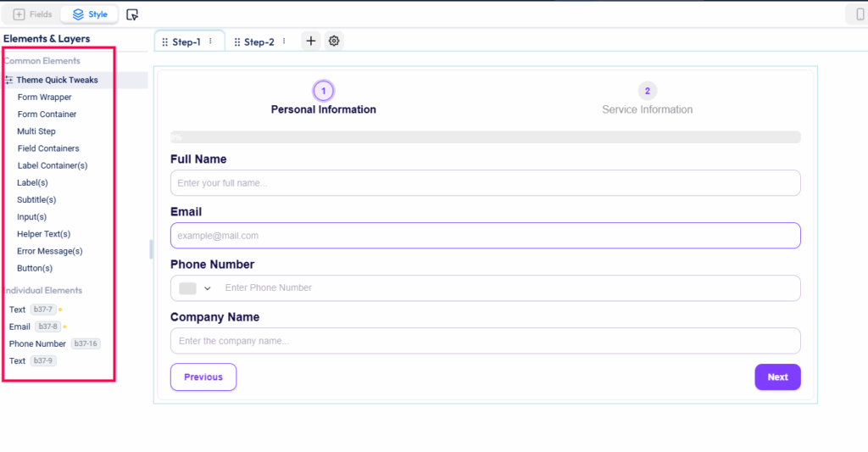Viewport: 868px width, 452px height.
Task: Open Step-2 three-dot options menu
Action: coord(284,42)
